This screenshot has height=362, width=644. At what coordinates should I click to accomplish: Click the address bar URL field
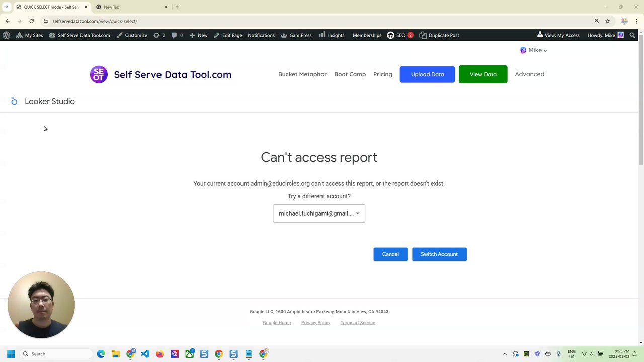[317, 21]
